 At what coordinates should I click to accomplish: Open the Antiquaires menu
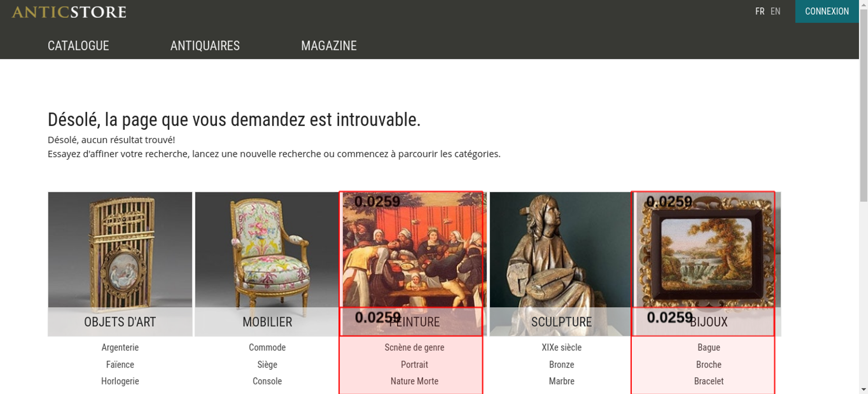[205, 46]
